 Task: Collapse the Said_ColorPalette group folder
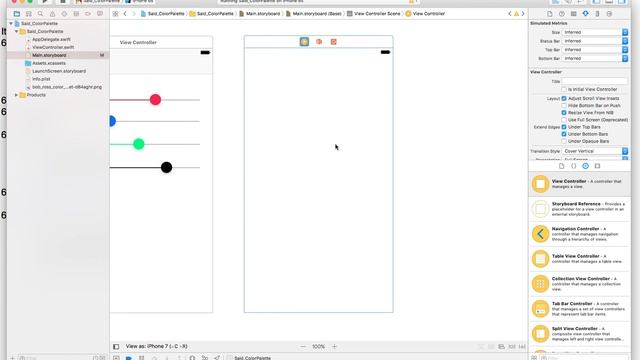click(16, 31)
